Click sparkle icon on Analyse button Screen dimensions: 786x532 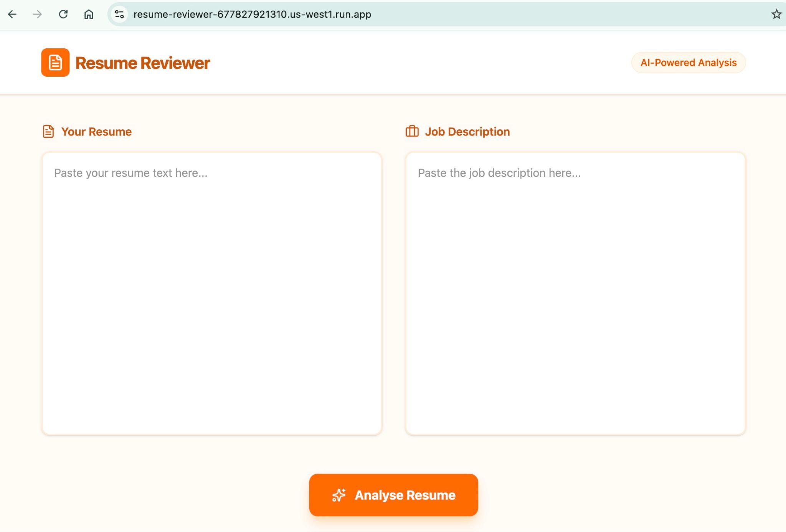tap(339, 495)
